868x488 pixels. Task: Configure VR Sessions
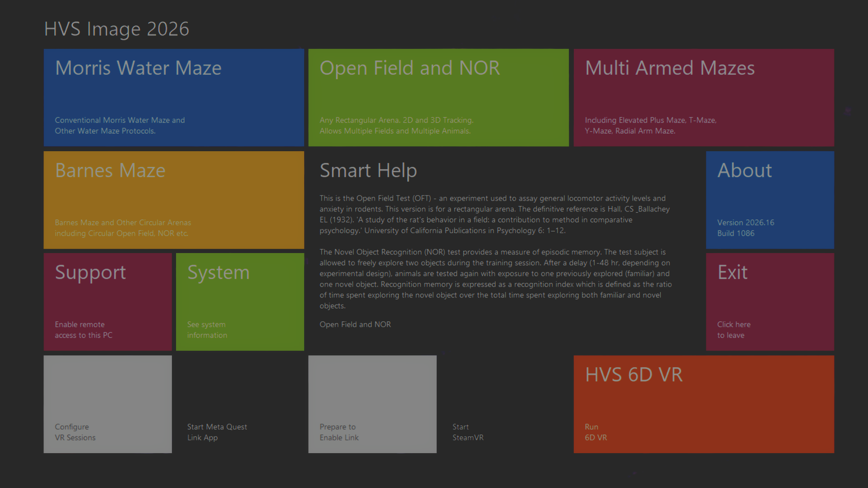(x=107, y=404)
